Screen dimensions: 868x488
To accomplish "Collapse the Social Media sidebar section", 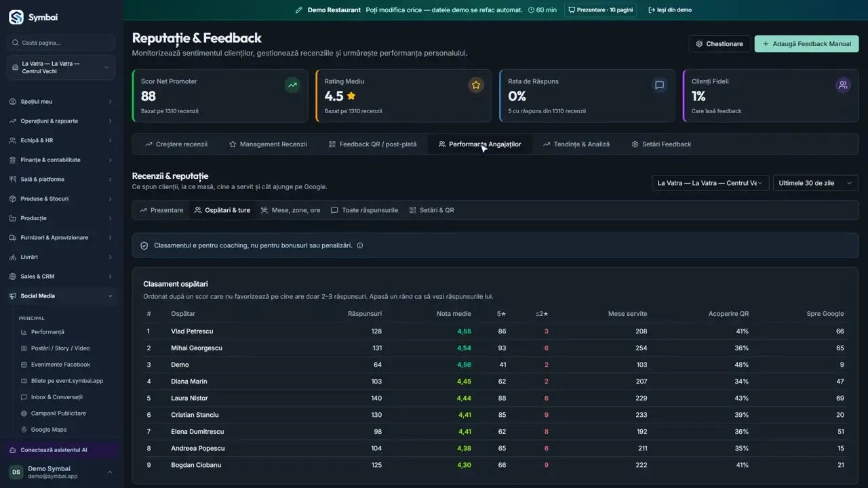I will click(61, 296).
